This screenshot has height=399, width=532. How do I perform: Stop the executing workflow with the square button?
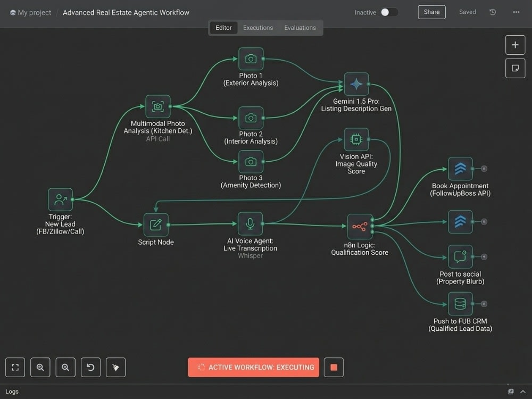(x=334, y=368)
